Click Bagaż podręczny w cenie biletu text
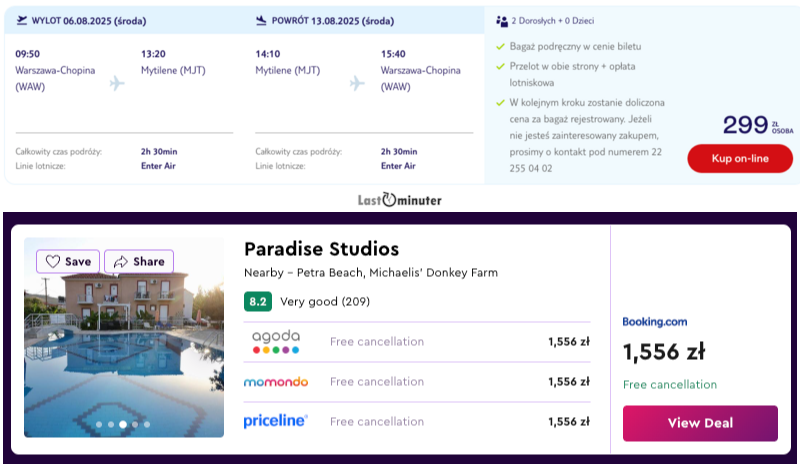This screenshot has width=800, height=464. tap(575, 46)
